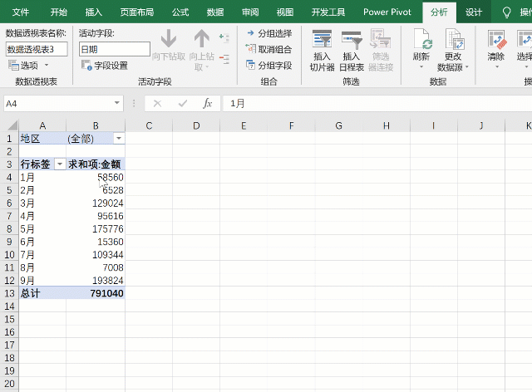Click the active field box 日期
Image resolution: width=532 pixels, height=392 pixels.
click(115, 50)
